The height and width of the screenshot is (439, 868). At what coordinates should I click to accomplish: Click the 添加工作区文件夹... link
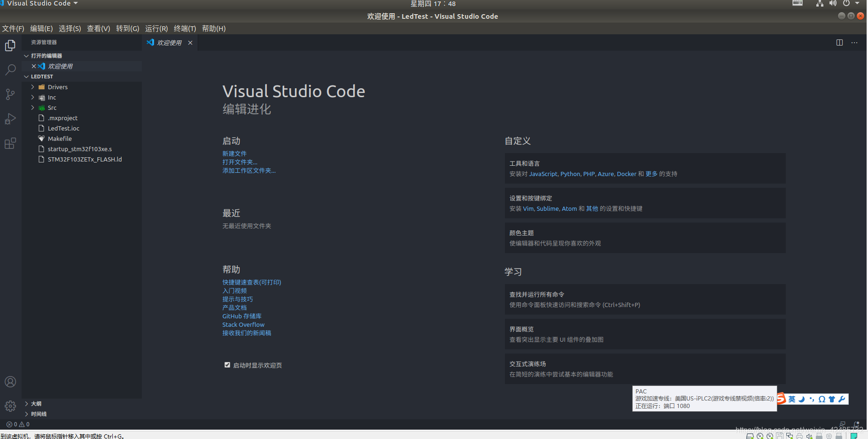[x=249, y=170]
